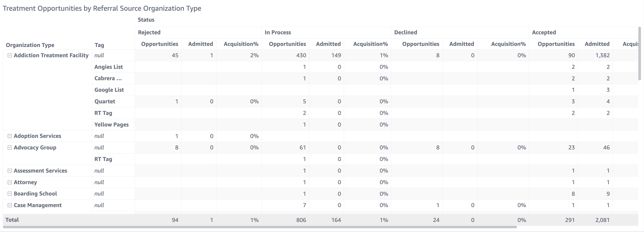Select the In Process status header
Viewport: 644px width, 232px height.
pyautogui.click(x=278, y=33)
